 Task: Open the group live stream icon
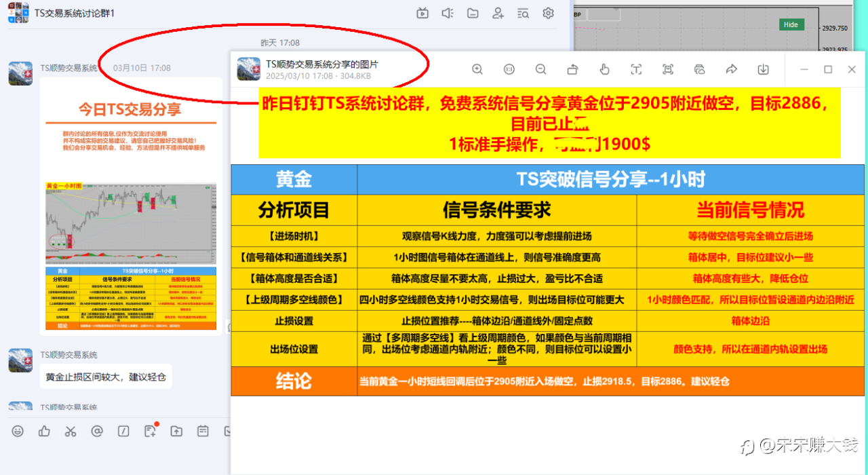[x=422, y=13]
